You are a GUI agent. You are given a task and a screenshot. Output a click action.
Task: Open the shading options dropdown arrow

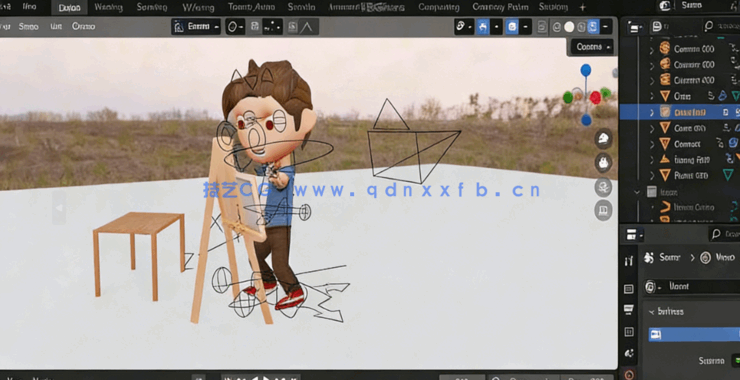pos(606,27)
